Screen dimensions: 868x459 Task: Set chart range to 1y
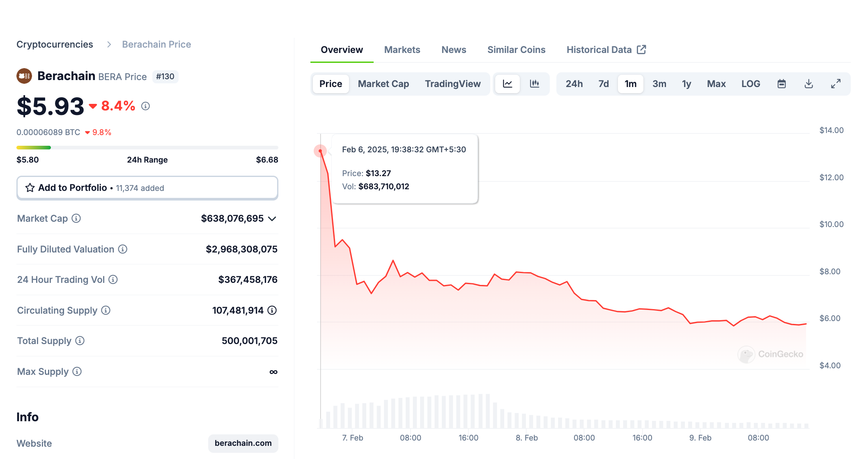coord(687,84)
